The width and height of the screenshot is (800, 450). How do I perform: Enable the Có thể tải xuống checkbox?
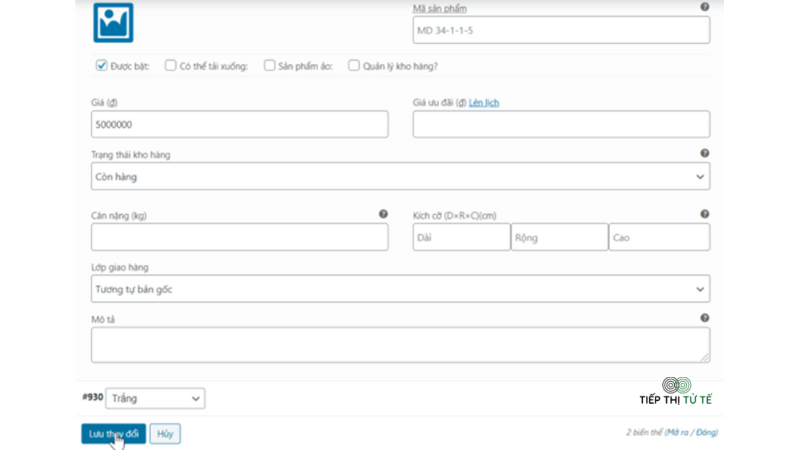pos(170,65)
